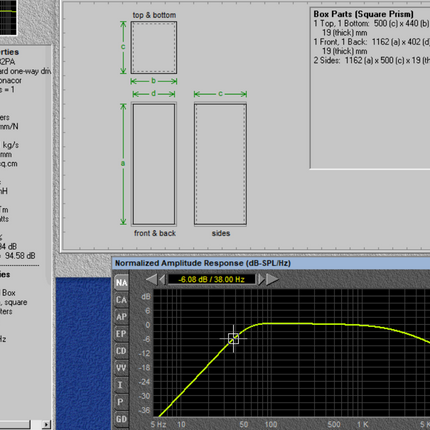Click the large right cursor arrow

272,279
